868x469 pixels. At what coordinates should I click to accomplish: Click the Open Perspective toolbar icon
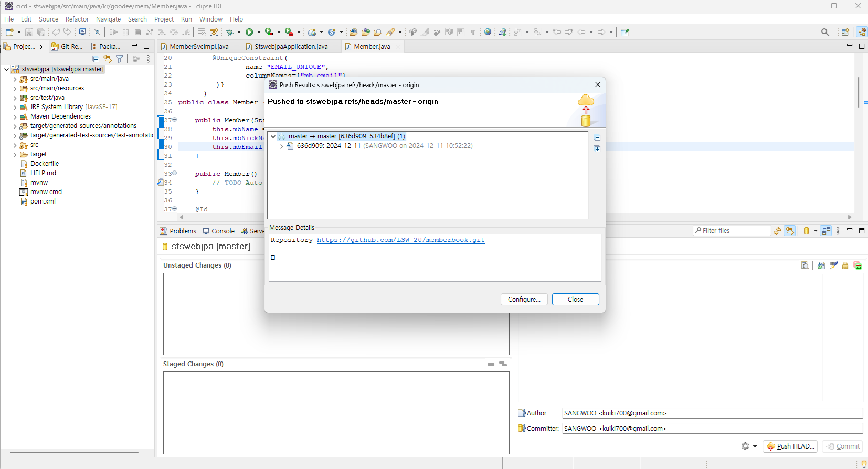pyautogui.click(x=845, y=32)
